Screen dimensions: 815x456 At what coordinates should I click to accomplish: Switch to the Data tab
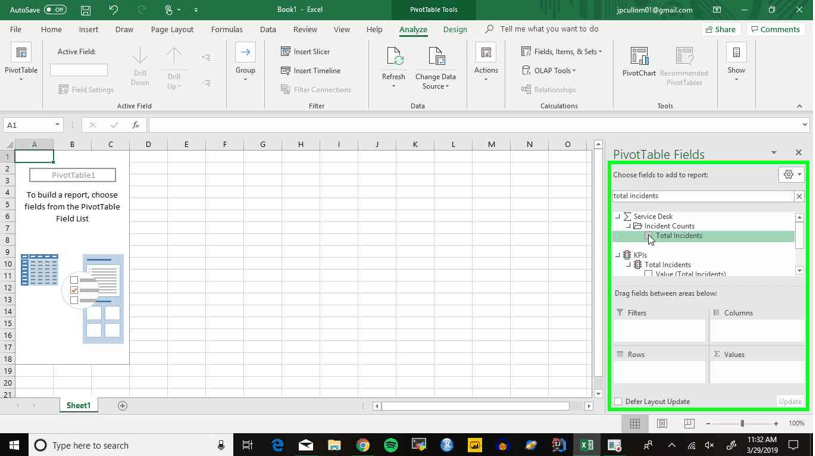[x=268, y=30]
